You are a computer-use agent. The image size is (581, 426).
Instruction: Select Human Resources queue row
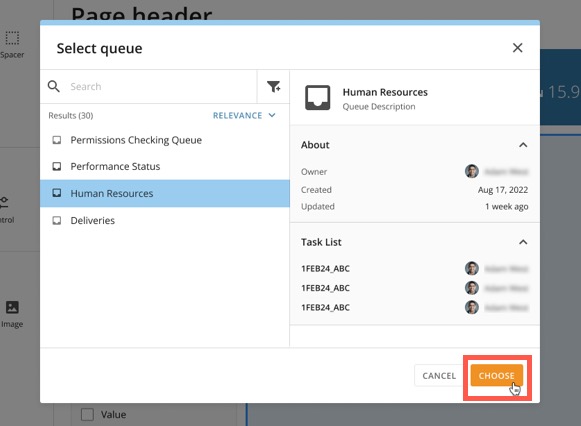165,193
